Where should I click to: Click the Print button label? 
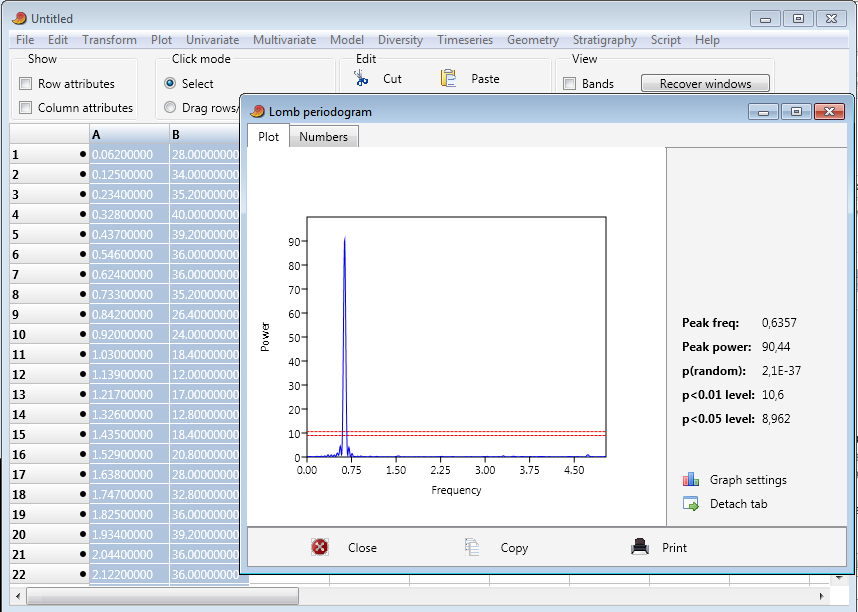(x=674, y=547)
